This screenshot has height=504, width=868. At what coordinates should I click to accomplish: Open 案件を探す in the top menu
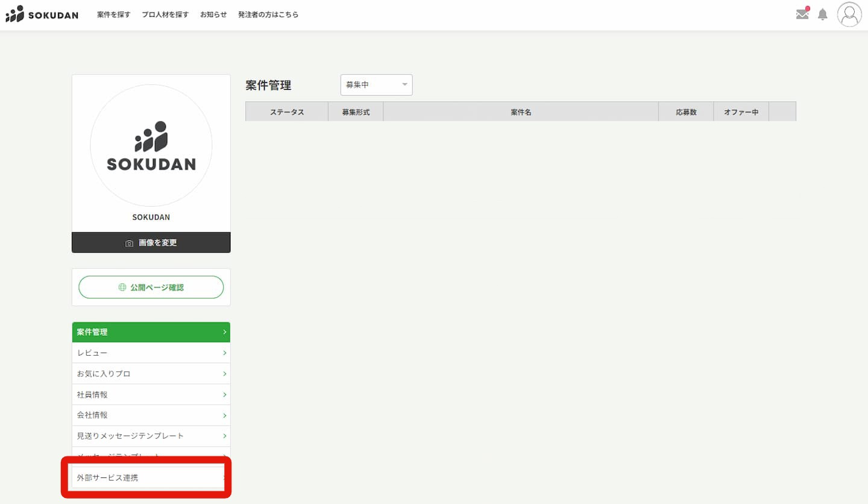(x=113, y=14)
